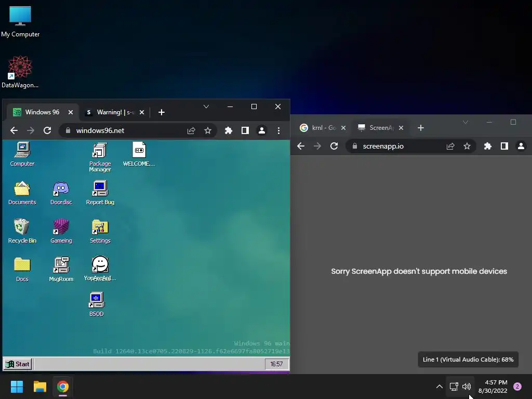Launch the Gameing shortcut
Image resolution: width=532 pixels, height=399 pixels.
(x=61, y=231)
